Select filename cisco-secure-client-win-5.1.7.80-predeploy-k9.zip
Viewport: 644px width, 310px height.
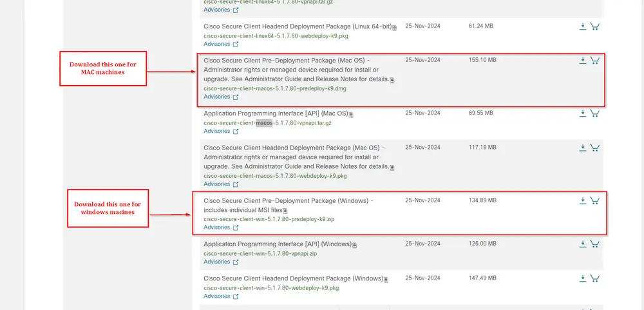pyautogui.click(x=269, y=219)
